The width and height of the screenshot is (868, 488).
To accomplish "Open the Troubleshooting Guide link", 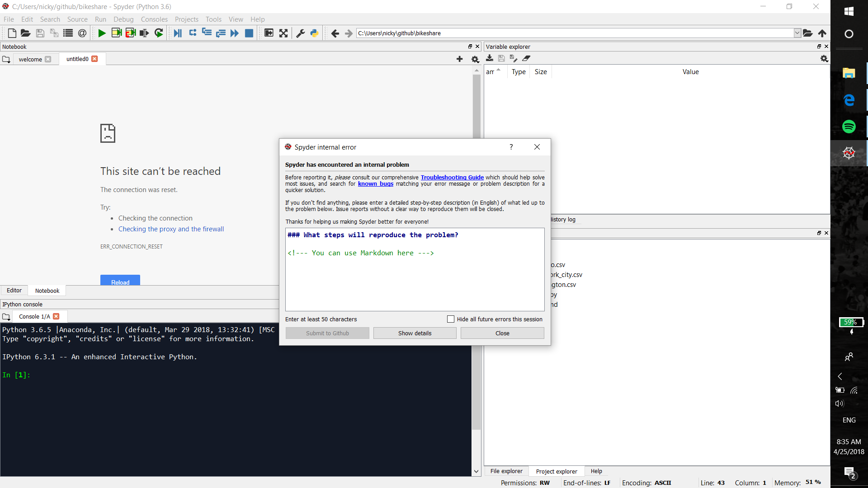I will pyautogui.click(x=452, y=177).
